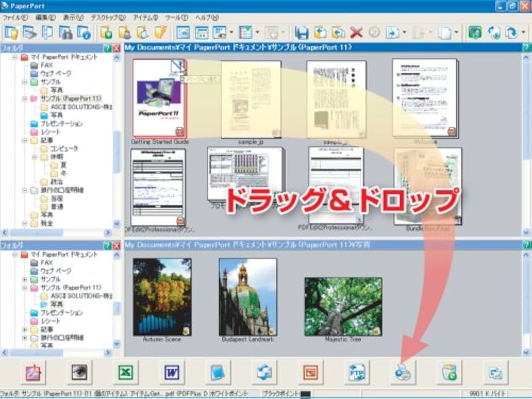
Task: Send the selected item to Microsoft Word
Action: click(172, 373)
